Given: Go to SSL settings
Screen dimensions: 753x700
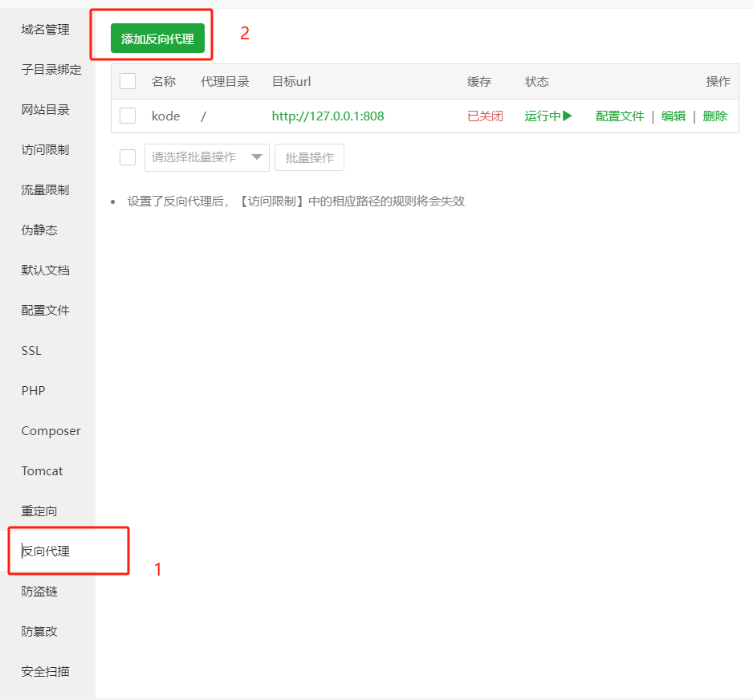Looking at the screenshot, I should coord(31,351).
